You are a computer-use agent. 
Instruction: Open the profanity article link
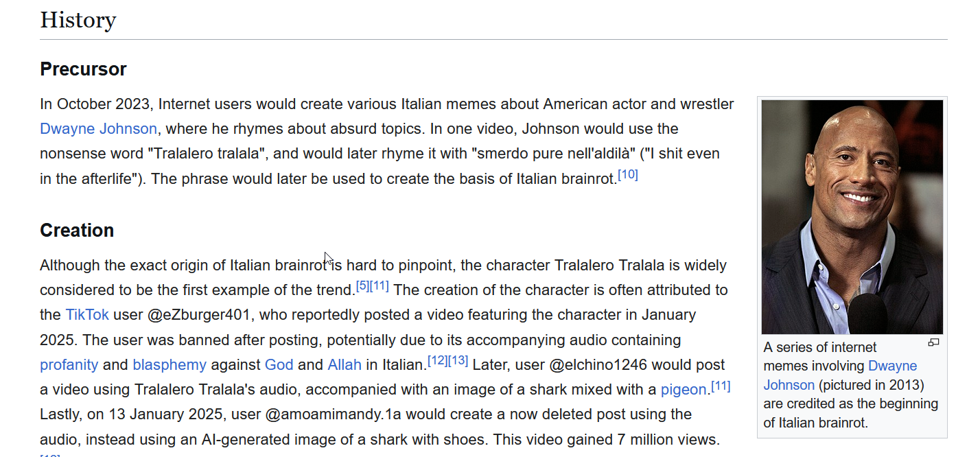point(69,365)
